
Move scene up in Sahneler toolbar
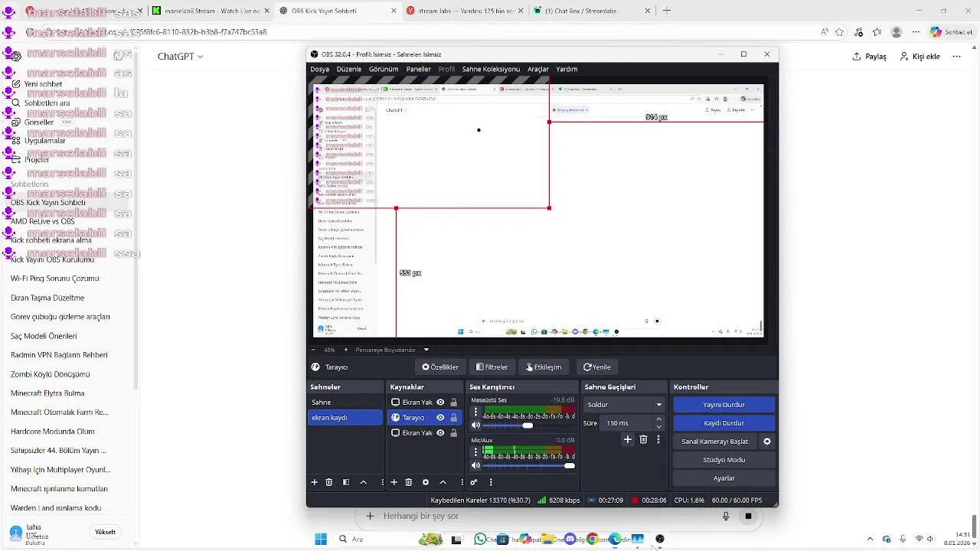(363, 482)
